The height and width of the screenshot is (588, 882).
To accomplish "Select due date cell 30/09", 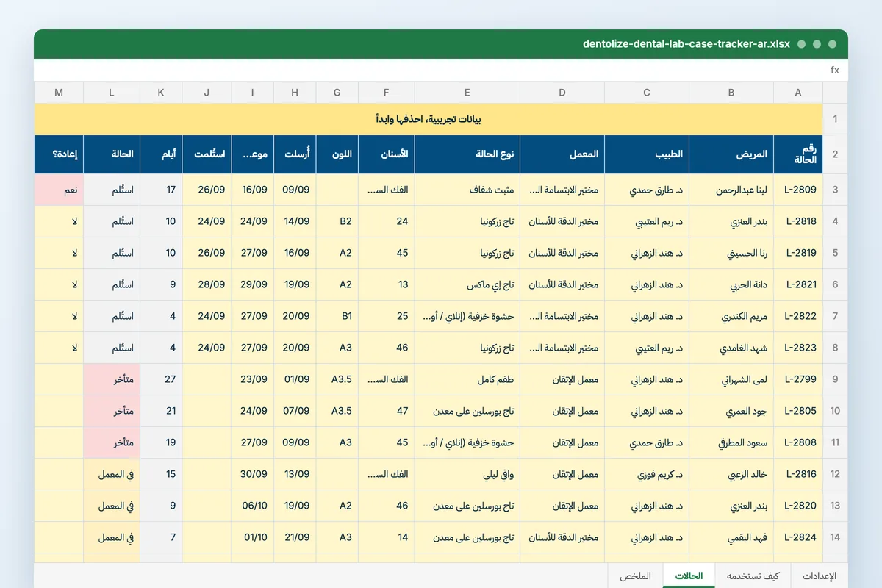I will pos(252,474).
